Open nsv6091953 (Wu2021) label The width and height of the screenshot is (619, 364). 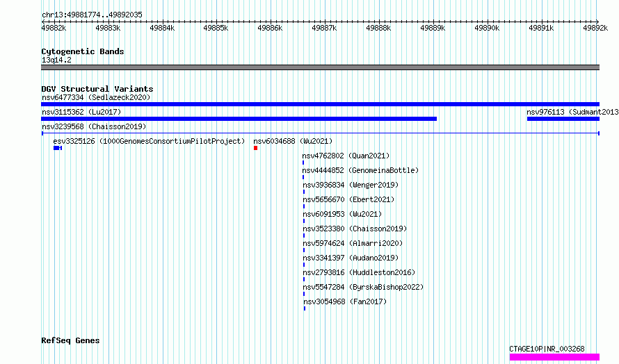[x=342, y=214]
